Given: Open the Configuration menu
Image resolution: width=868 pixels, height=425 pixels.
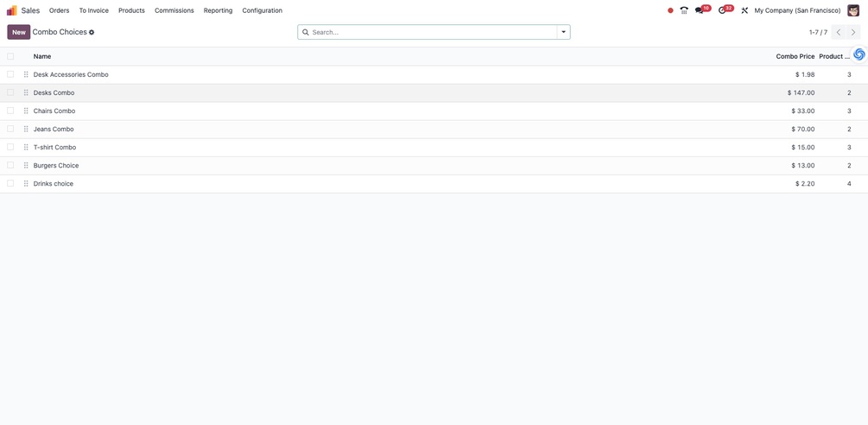Looking at the screenshot, I should (262, 10).
